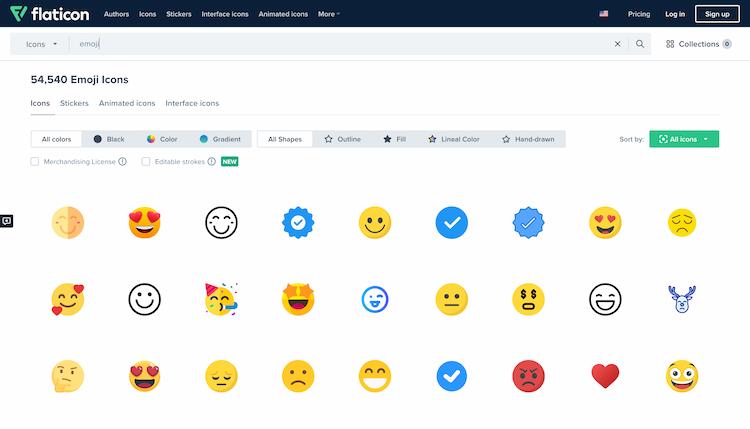This screenshot has height=429, width=750.
Task: Click the Sign up button
Action: [717, 14]
